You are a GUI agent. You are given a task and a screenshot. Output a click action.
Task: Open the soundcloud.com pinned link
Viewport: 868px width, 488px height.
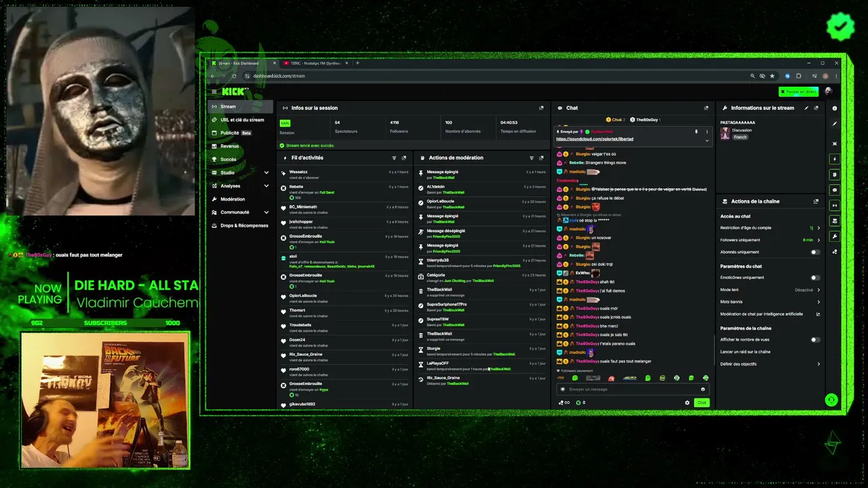point(595,139)
